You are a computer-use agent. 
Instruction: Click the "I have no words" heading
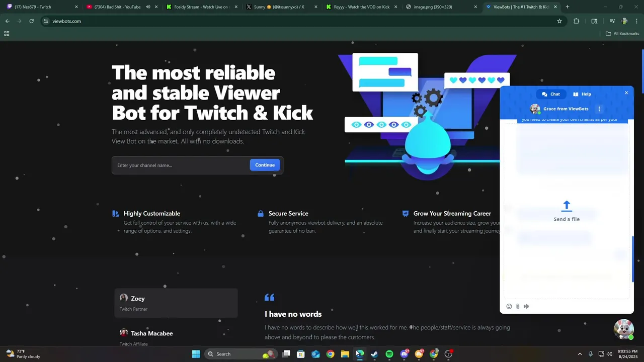293,314
